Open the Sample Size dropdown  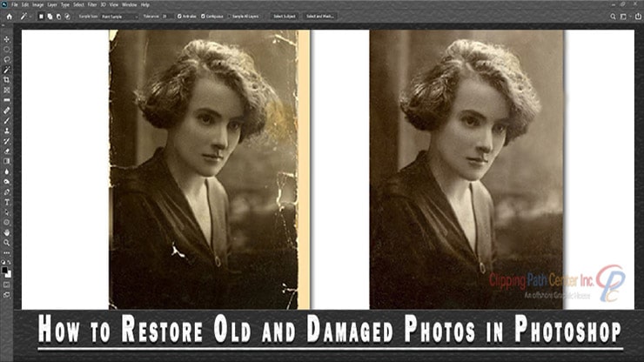click(121, 17)
